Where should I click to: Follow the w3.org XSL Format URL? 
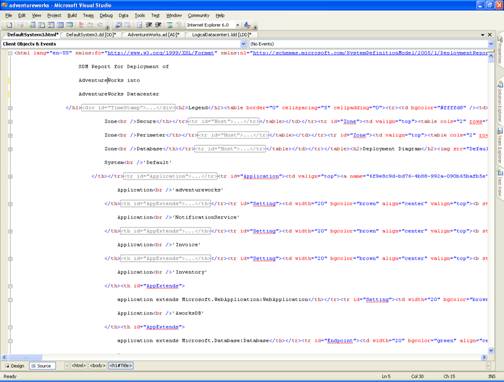(161, 53)
